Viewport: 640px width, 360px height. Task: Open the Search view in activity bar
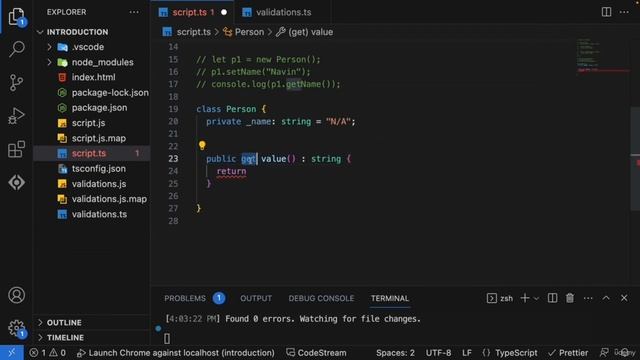[x=16, y=49]
